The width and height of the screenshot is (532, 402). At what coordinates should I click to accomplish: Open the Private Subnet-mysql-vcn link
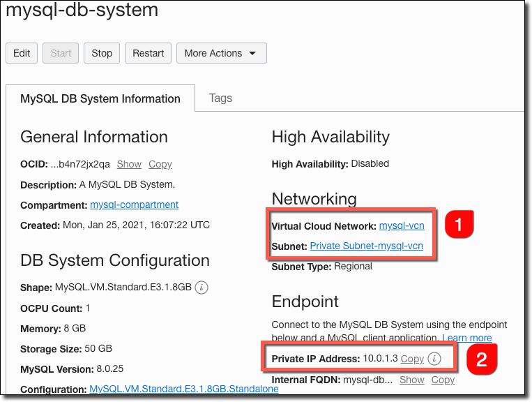(x=366, y=246)
